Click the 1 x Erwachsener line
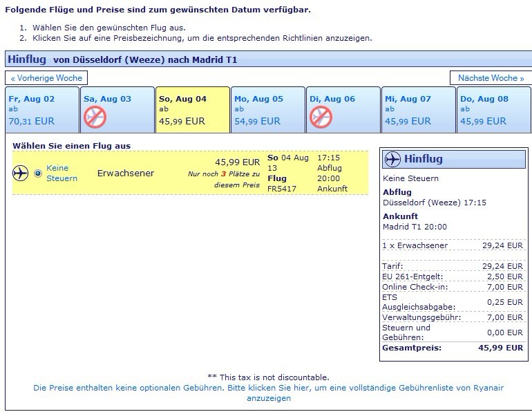This screenshot has height=412, width=532. [453, 245]
